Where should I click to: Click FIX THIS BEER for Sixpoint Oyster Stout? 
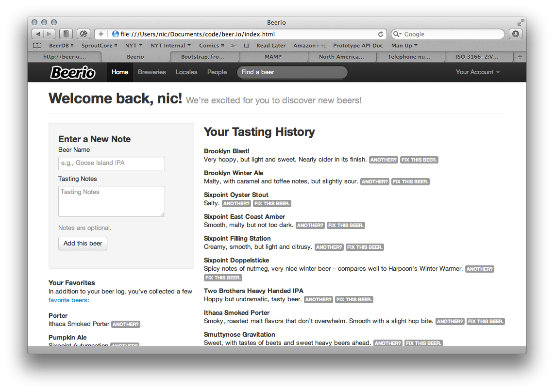click(272, 204)
